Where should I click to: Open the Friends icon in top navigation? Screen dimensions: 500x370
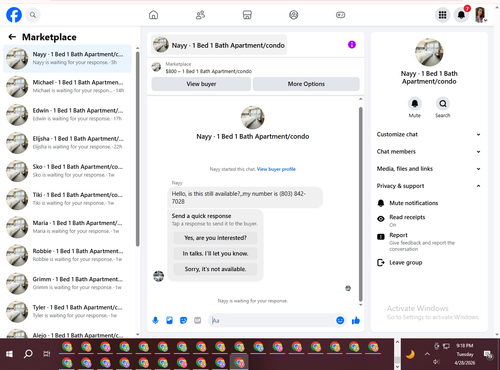tap(200, 15)
